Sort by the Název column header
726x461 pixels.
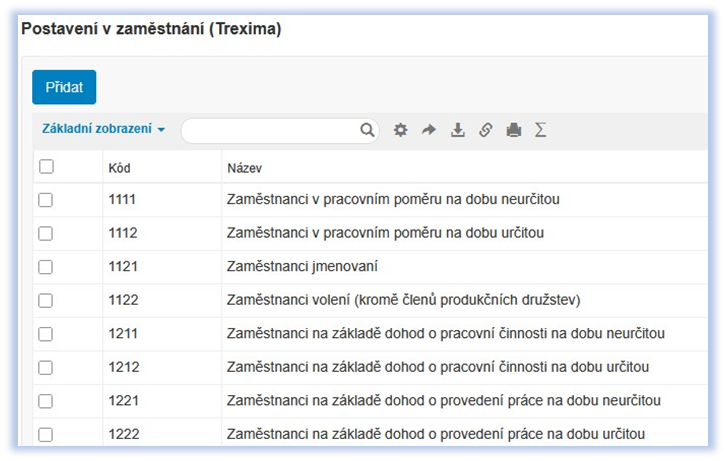(245, 167)
